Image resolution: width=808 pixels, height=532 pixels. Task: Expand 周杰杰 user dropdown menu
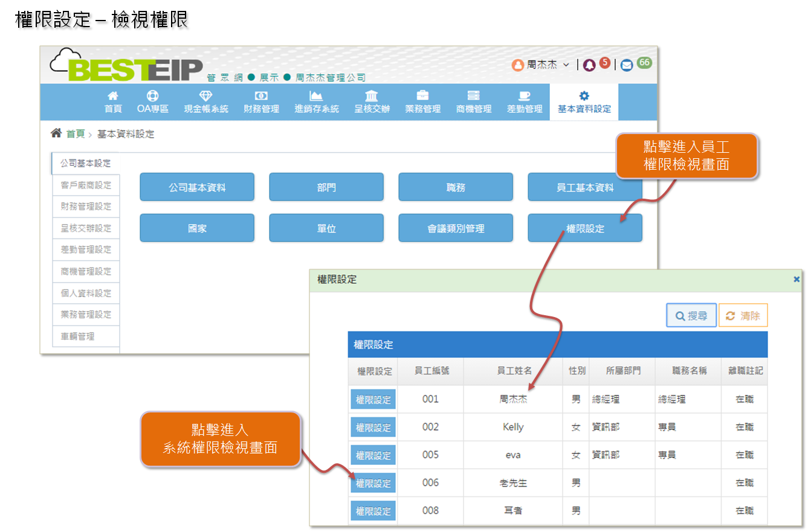pyautogui.click(x=541, y=65)
